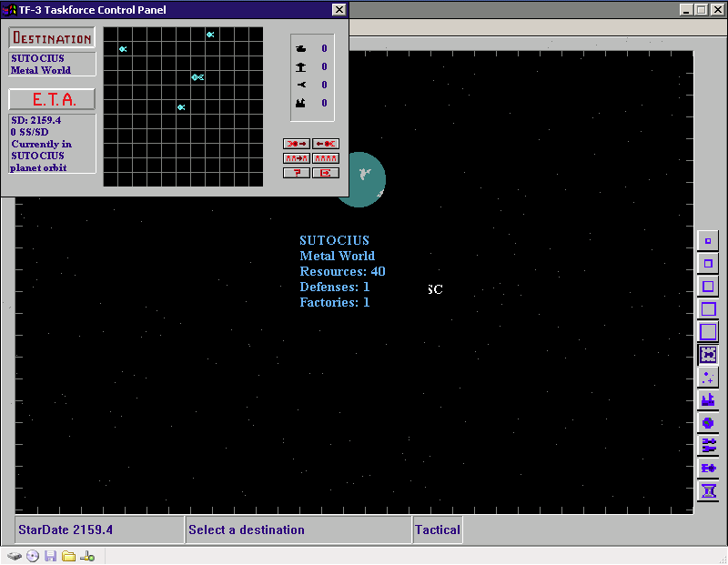
Task: Click the defense turret icon in cargo list
Action: tap(301, 66)
